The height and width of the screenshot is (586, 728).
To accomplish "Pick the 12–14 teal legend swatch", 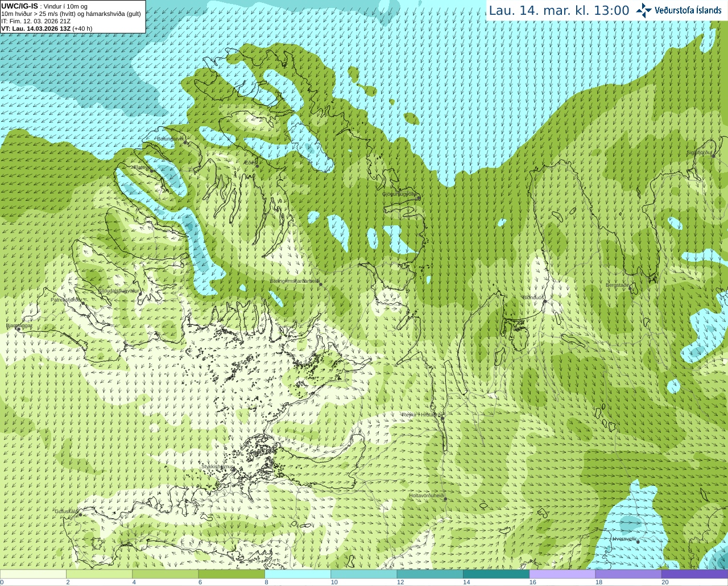I will [x=430, y=574].
